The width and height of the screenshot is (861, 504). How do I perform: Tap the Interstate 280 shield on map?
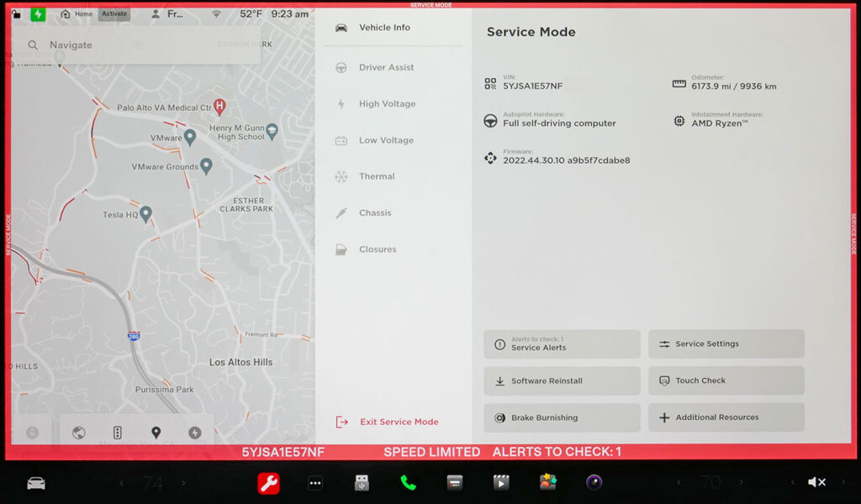pos(134,336)
